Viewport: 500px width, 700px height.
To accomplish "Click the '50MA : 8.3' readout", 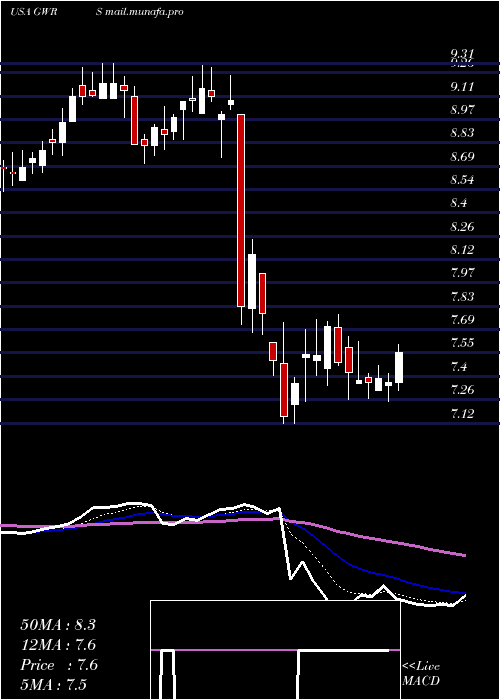I will (58, 625).
